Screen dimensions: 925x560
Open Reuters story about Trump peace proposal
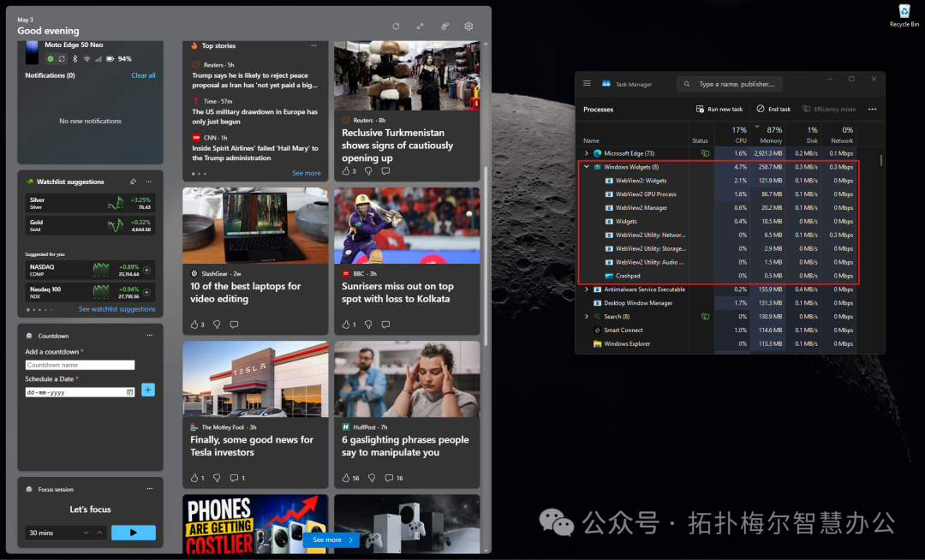[255, 80]
